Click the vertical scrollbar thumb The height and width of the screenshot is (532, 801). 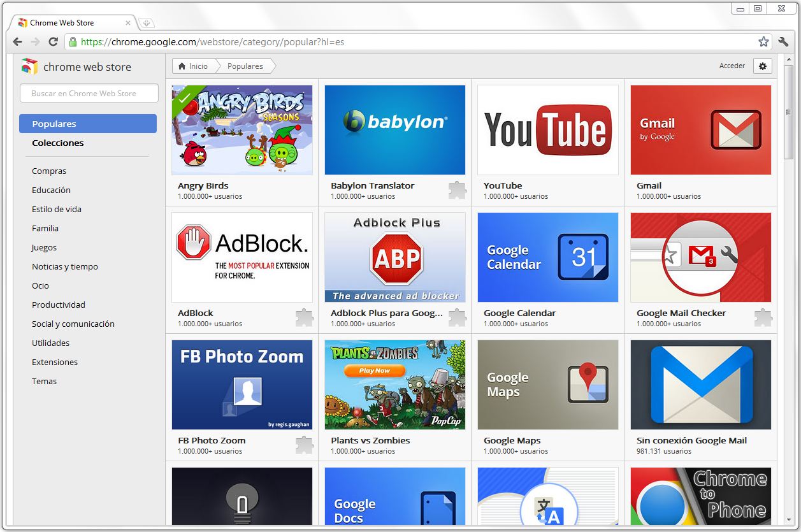pyautogui.click(x=789, y=112)
